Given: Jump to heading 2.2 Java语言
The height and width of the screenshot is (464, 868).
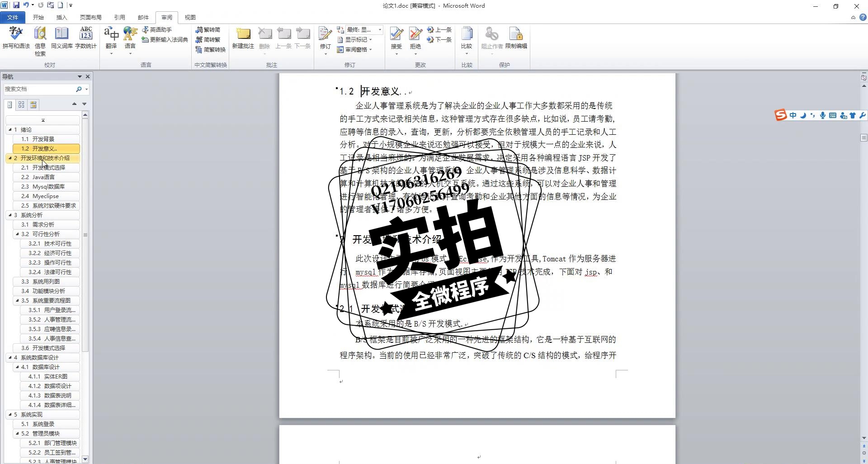Looking at the screenshot, I should (47, 177).
